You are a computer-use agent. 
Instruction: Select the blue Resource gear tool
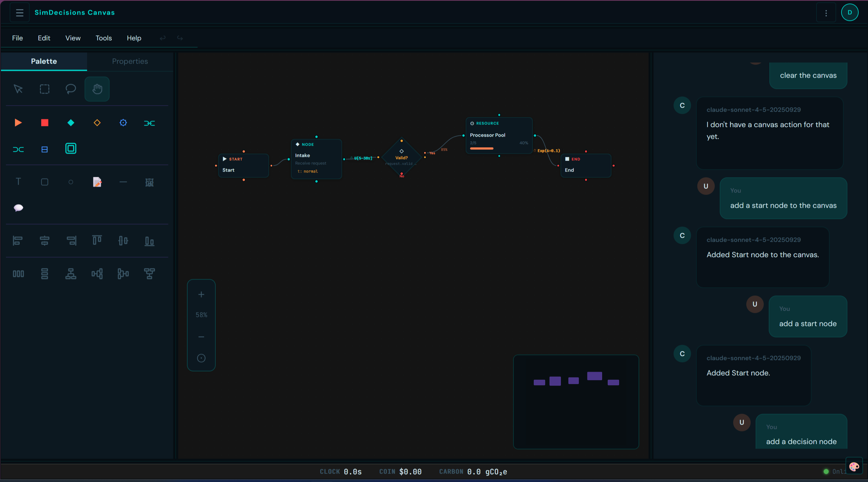[x=123, y=123]
